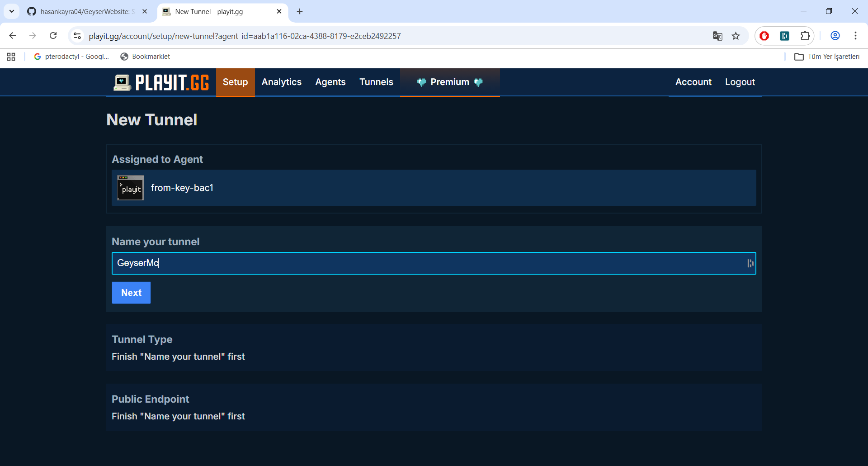Image resolution: width=868 pixels, height=466 pixels.
Task: Go forward in browser history
Action: click(33, 36)
